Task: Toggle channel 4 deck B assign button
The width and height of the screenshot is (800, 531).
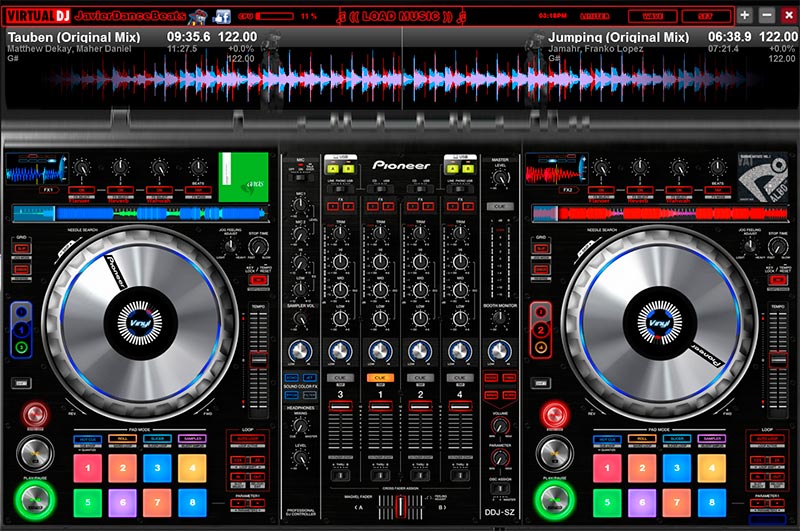Action: tap(468, 169)
